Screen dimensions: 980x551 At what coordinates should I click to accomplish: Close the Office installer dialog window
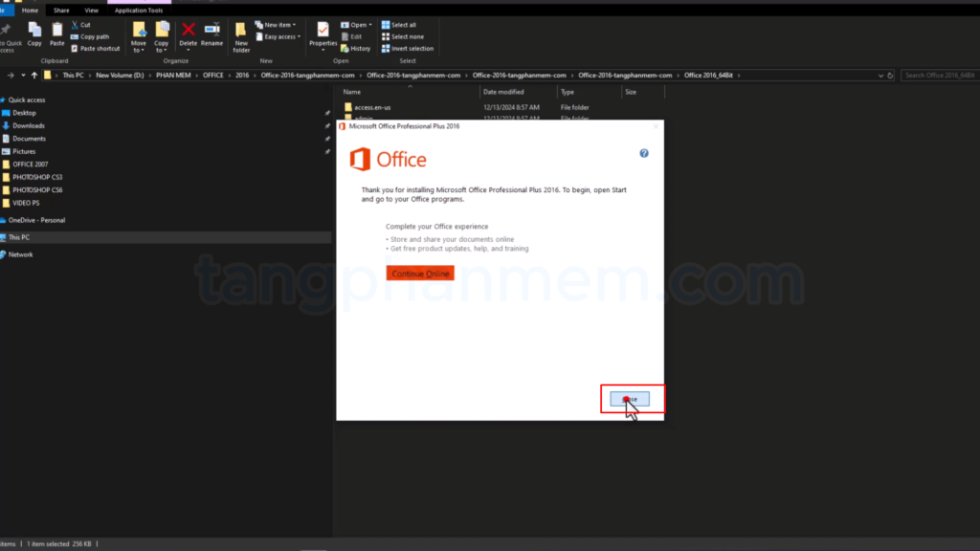656,126
